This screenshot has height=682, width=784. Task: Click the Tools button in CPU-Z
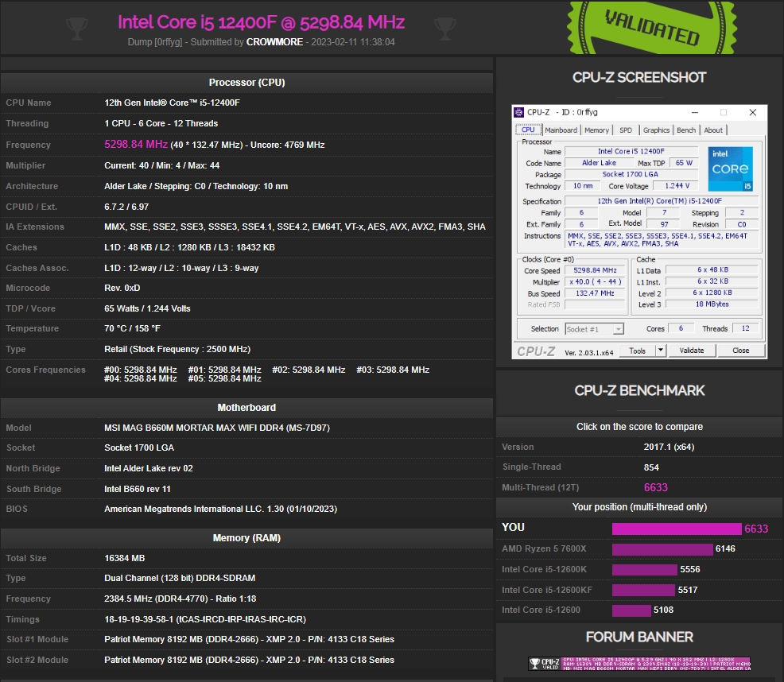637,351
